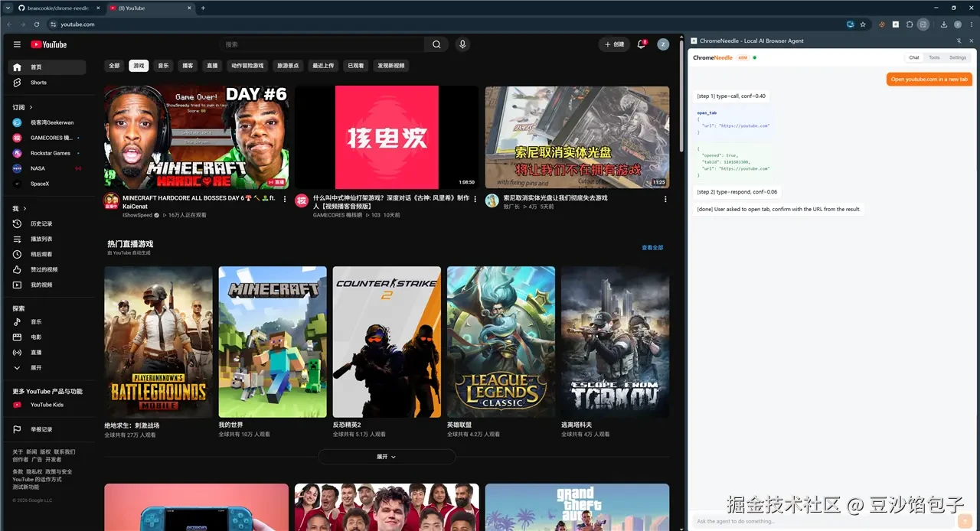
Task: Open 历史记录 (History) in sidebar
Action: tap(47, 223)
